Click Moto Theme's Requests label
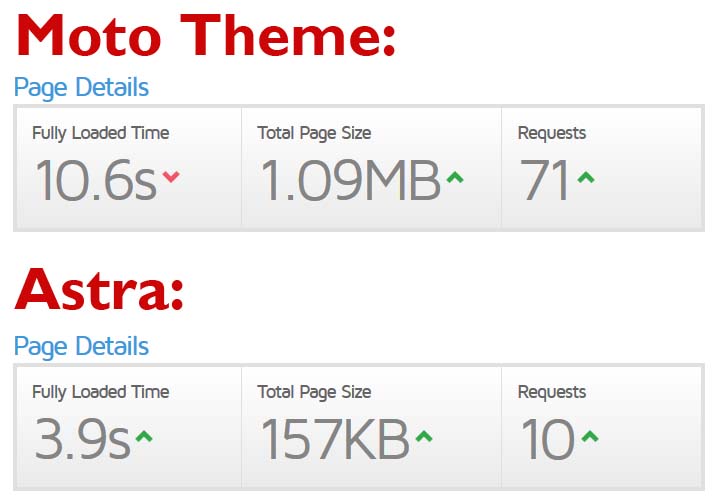714x500 pixels. coord(552,133)
